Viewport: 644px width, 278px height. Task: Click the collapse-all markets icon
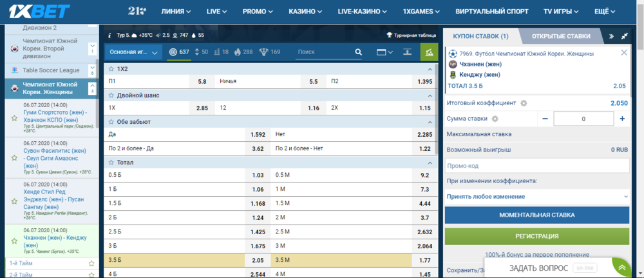tap(407, 52)
